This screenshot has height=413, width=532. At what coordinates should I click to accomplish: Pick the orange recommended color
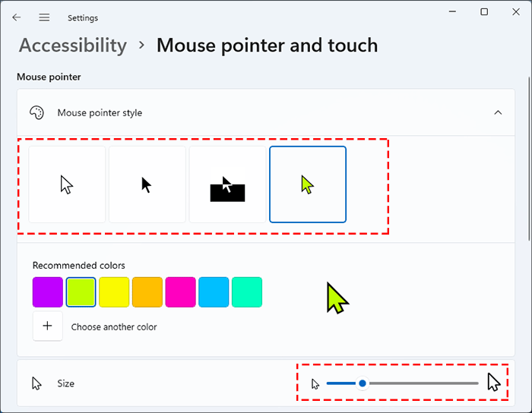tap(147, 292)
